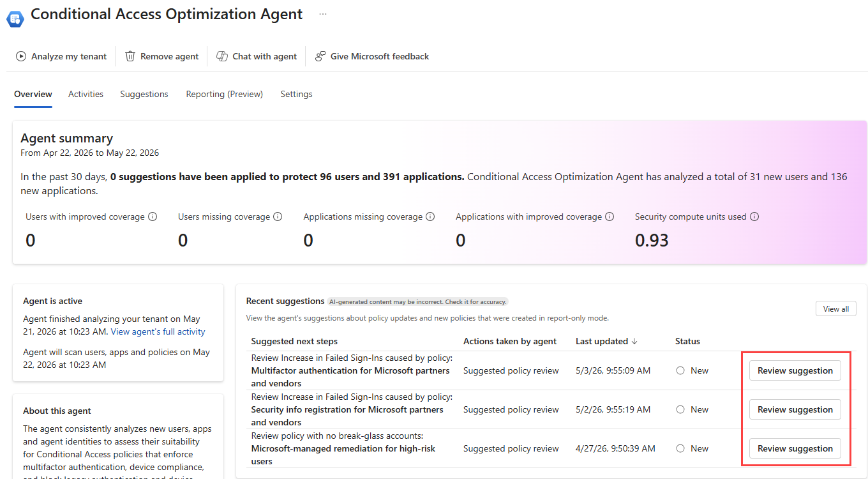Image resolution: width=868 pixels, height=479 pixels.
Task: Click the 0 value under Users with improved coverage
Action: 31,241
